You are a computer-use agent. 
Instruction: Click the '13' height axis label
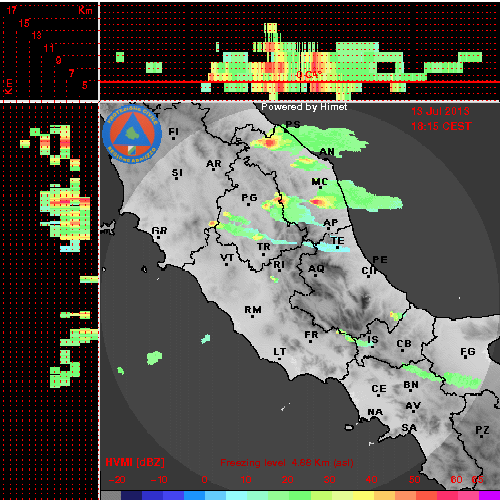coord(37,35)
